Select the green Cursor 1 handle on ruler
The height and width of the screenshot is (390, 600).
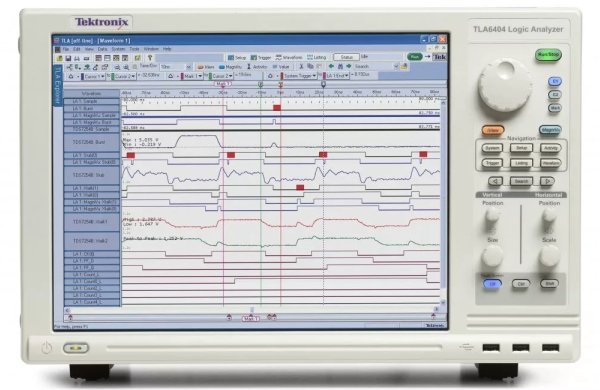pyautogui.click(x=261, y=85)
